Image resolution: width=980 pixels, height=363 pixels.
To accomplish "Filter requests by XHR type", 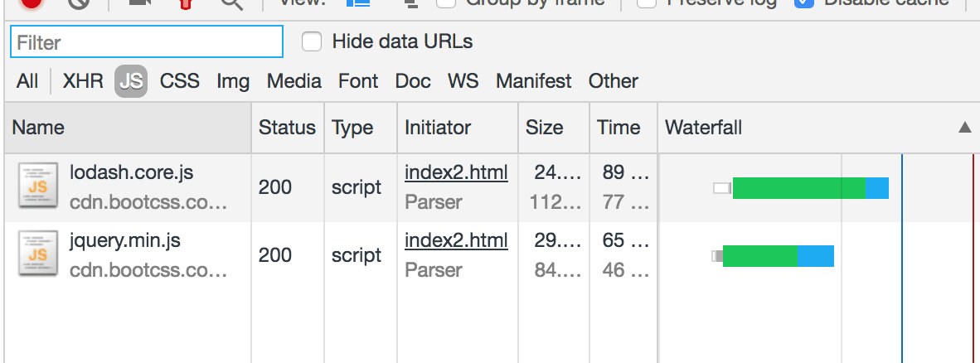I will [x=83, y=81].
